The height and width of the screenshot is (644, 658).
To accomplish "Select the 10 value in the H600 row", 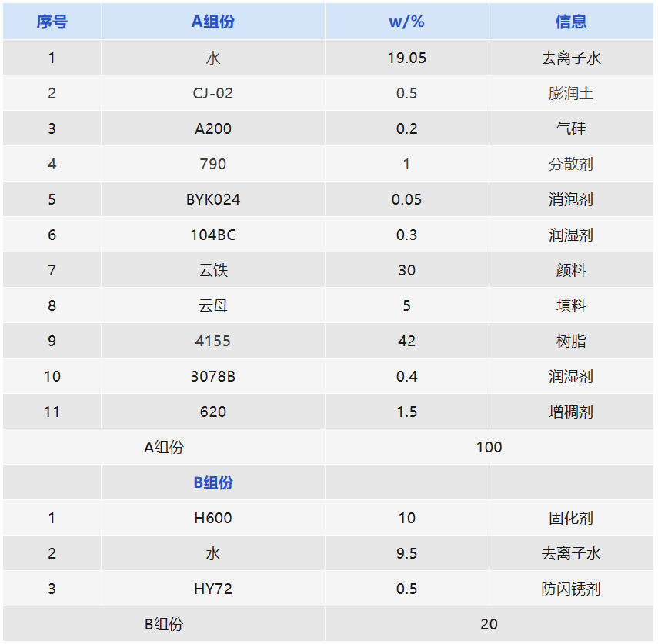I will pos(406,518).
